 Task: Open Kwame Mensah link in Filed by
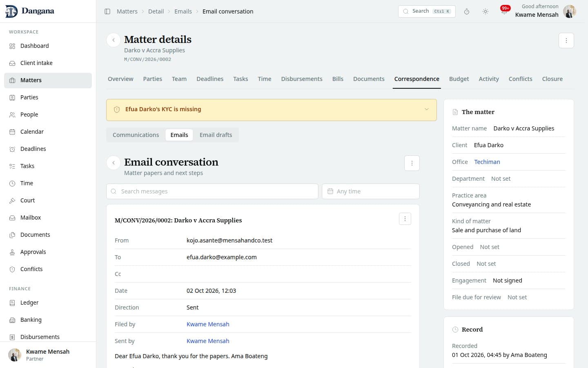click(208, 324)
